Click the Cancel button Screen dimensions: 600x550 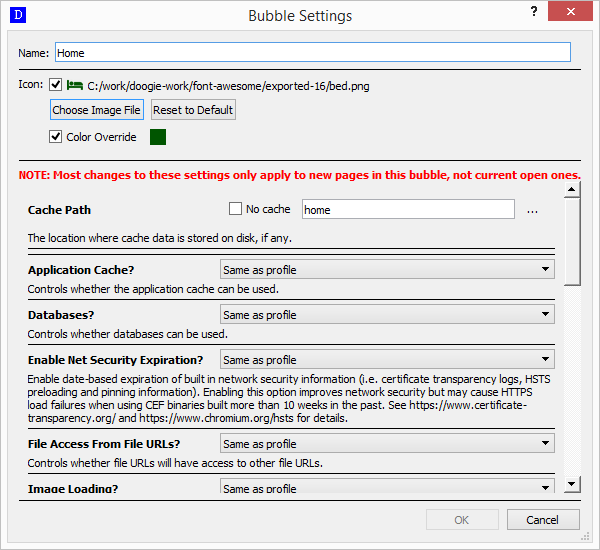click(x=543, y=520)
